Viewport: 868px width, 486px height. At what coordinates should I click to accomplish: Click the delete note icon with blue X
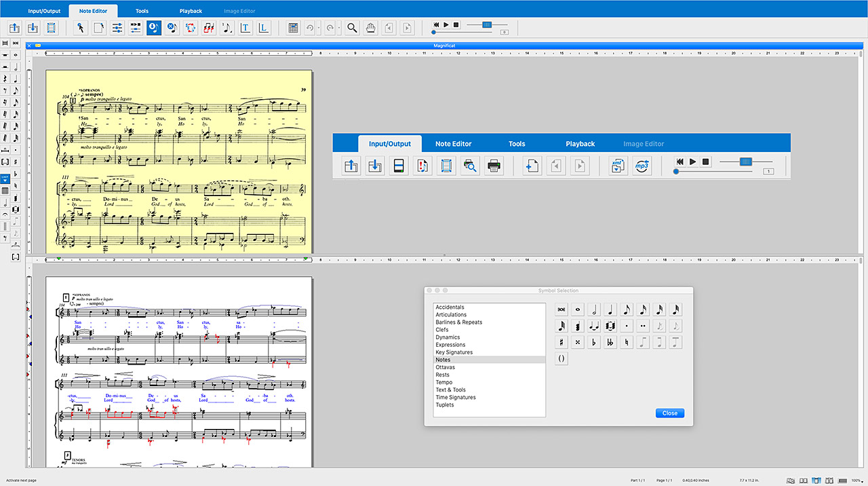pos(172,28)
